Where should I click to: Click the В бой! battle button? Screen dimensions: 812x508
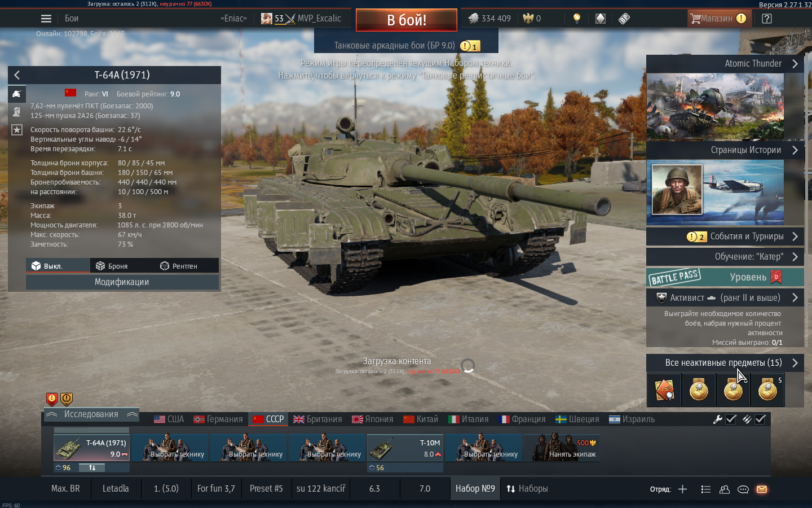(x=407, y=20)
